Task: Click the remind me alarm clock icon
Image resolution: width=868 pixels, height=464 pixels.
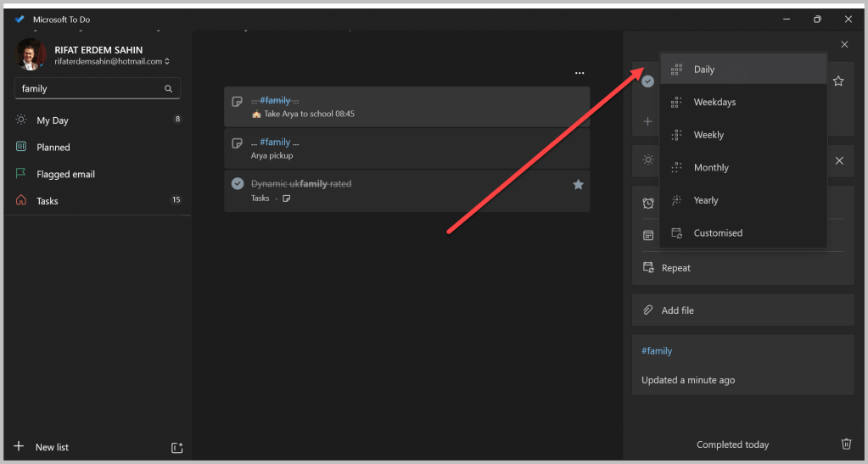Action: click(648, 204)
